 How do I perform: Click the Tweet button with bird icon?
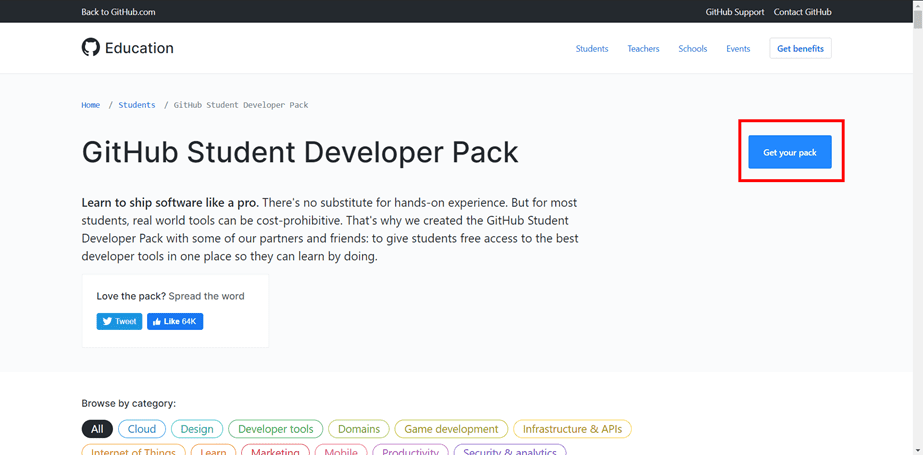coord(119,321)
